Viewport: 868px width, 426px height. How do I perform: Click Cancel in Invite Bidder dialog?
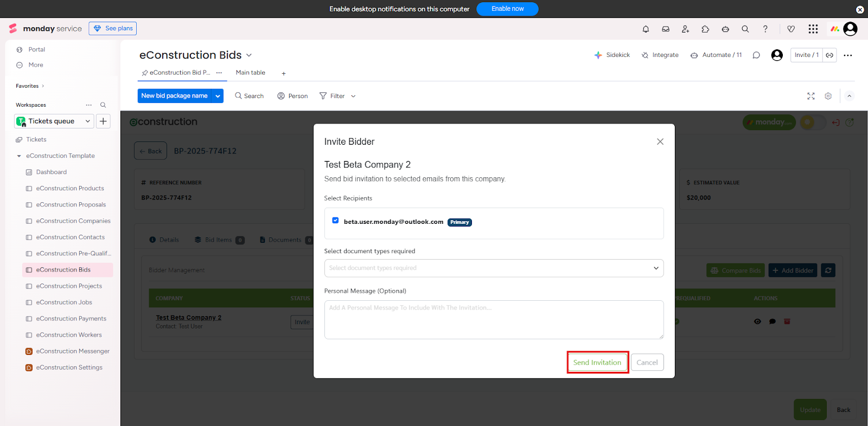click(647, 363)
